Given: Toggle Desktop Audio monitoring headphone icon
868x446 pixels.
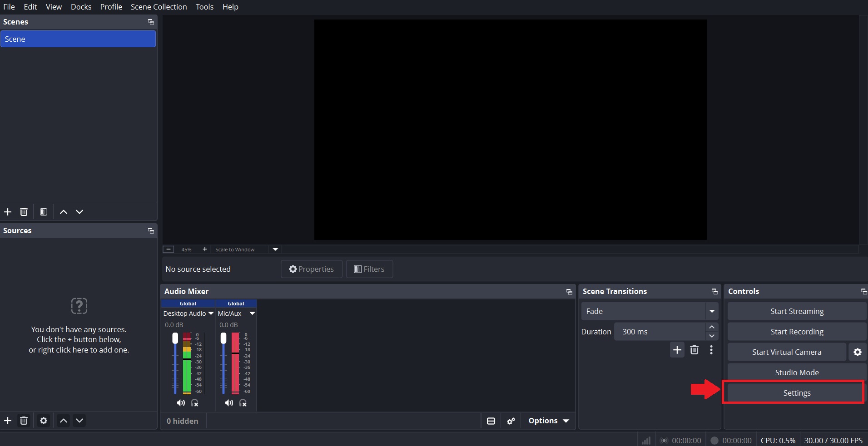Looking at the screenshot, I should coord(195,403).
